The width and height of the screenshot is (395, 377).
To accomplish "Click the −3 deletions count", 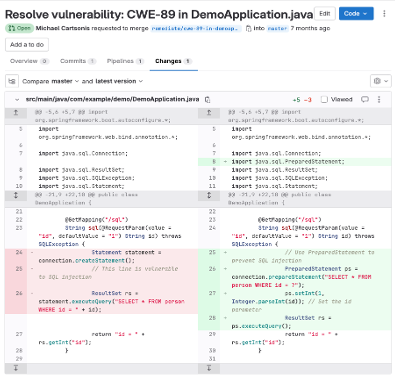I will pyautogui.click(x=307, y=100).
